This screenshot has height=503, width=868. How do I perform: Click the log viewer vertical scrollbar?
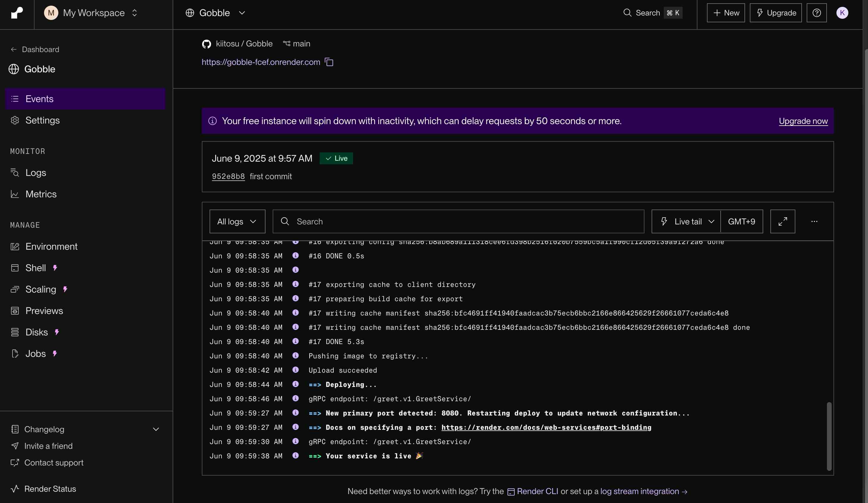(x=829, y=436)
